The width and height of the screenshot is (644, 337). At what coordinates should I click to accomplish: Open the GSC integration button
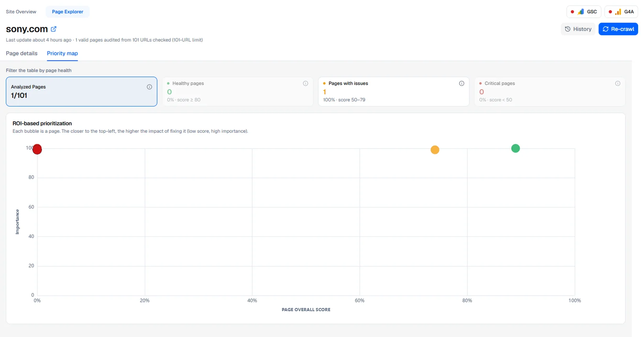click(x=584, y=12)
